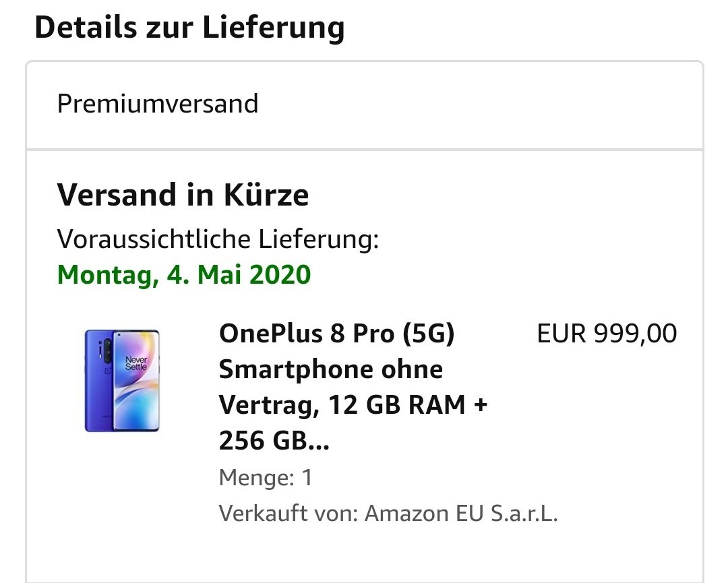Click the '2020' year in delivery date
Viewport: 728px width, 583px height.
pyautogui.click(x=280, y=275)
